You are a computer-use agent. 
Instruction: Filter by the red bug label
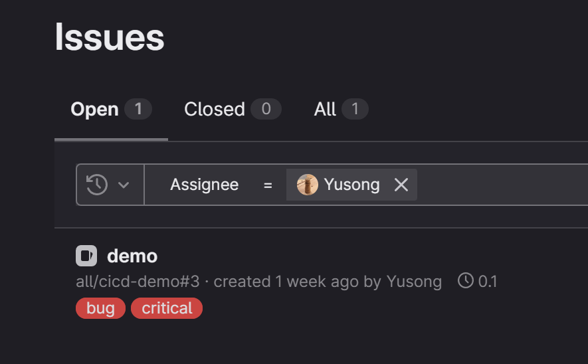point(100,308)
